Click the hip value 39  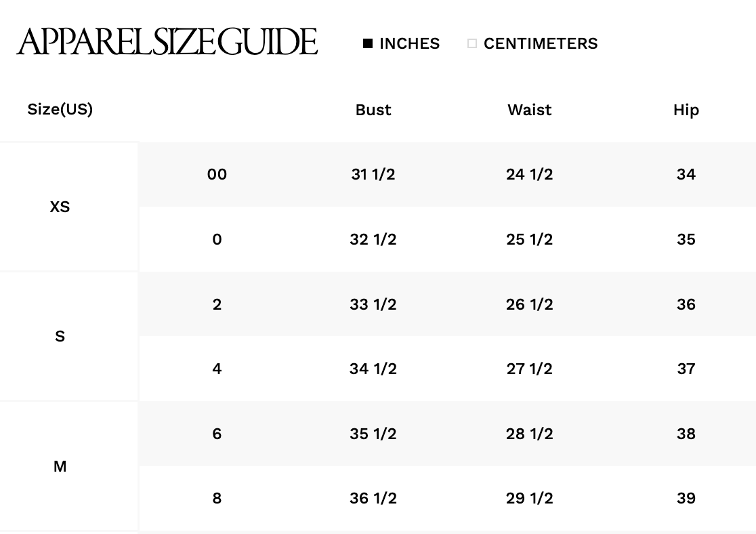686,498
